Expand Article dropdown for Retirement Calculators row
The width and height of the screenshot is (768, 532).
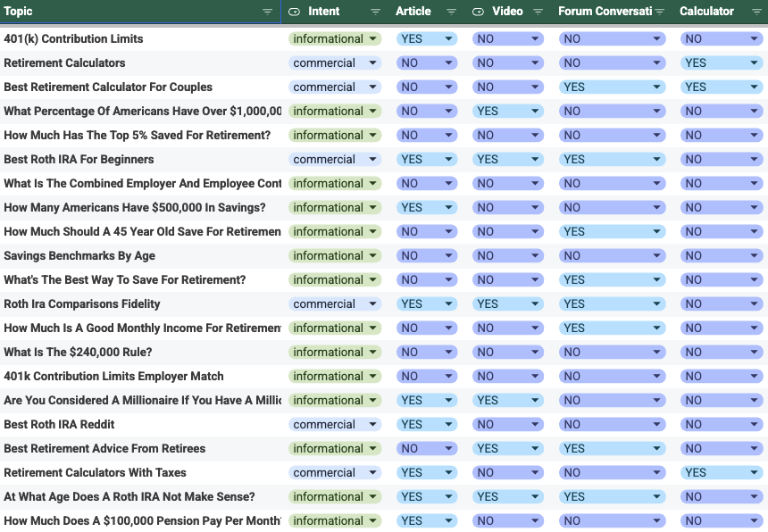tap(448, 63)
